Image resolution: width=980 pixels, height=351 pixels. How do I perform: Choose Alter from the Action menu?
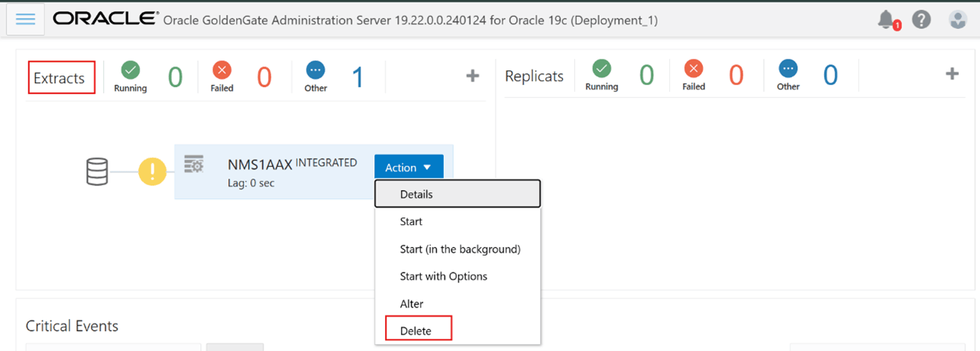coord(458,304)
